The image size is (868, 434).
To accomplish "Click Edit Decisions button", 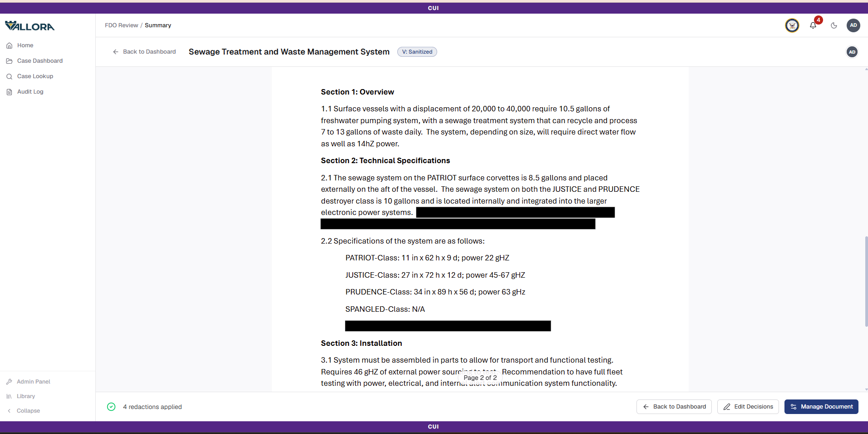I will pos(748,407).
